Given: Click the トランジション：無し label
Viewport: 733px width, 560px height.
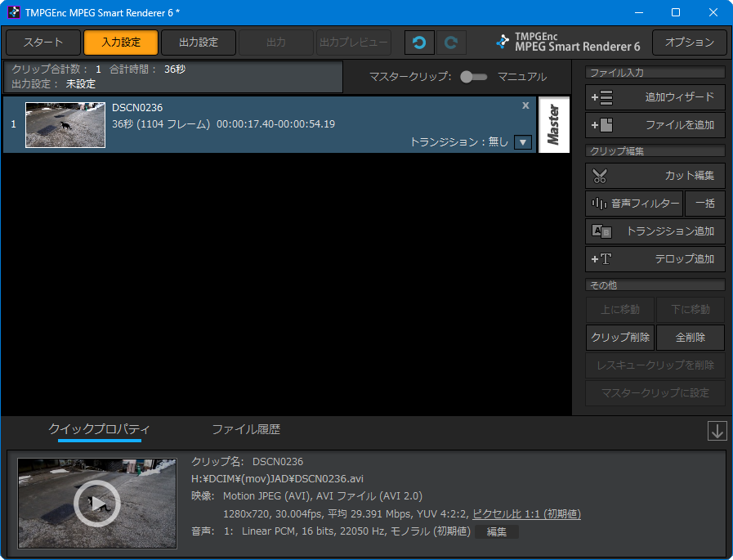Looking at the screenshot, I should (459, 141).
